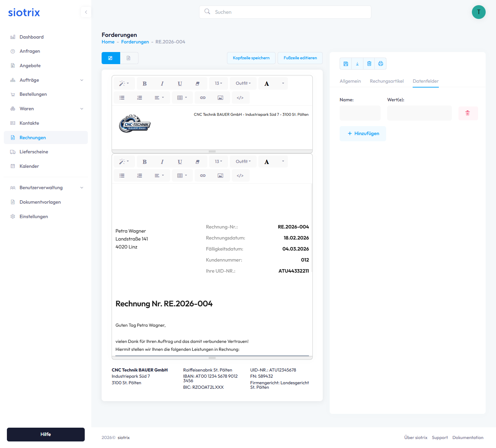Click the print icon in the right panel
The width and height of the screenshot is (496, 448).
click(381, 64)
